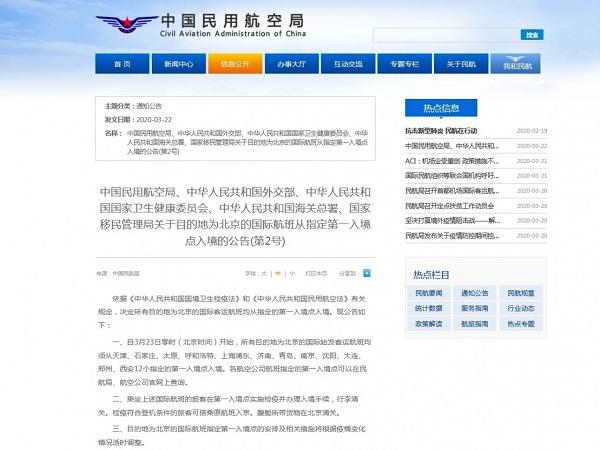Open the 新闻中心 navigation tab
600x450 pixels.
click(x=179, y=64)
